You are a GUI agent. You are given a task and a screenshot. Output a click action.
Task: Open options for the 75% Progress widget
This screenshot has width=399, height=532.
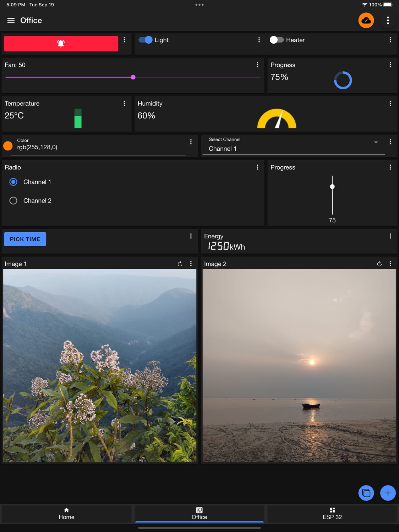390,65
